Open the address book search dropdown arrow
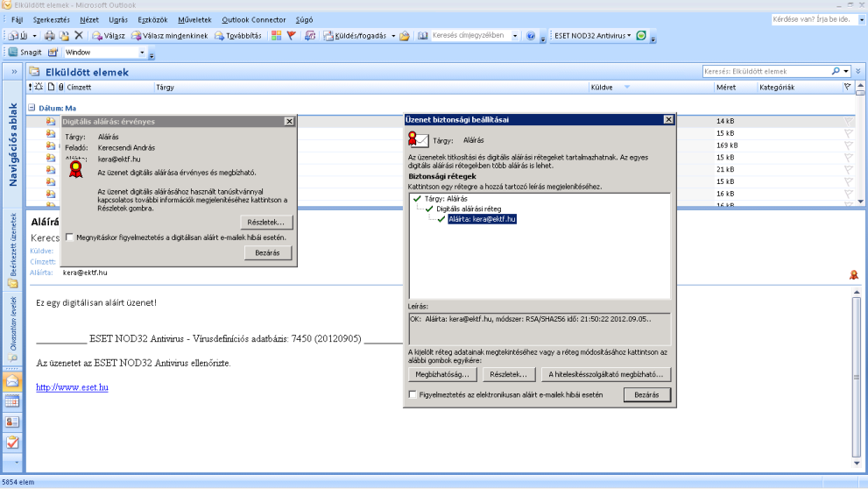This screenshot has height=489, width=868. coord(515,35)
